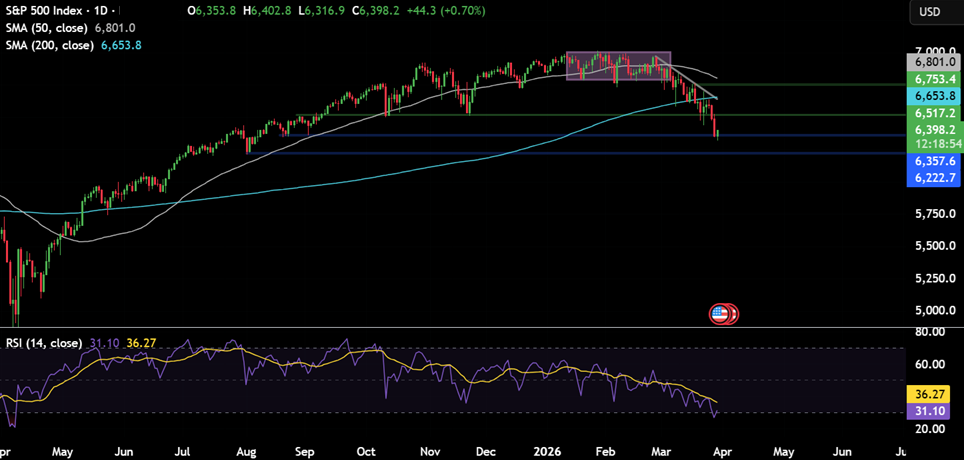The image size is (964, 460).
Task: Click the gray 6,801.0 SMA price label
Action: (934, 62)
